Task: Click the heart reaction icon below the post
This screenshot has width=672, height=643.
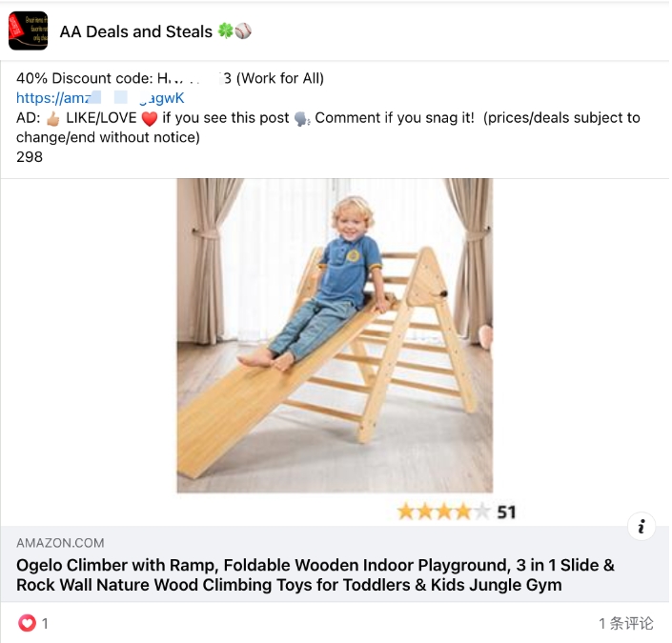Action: pos(27,623)
